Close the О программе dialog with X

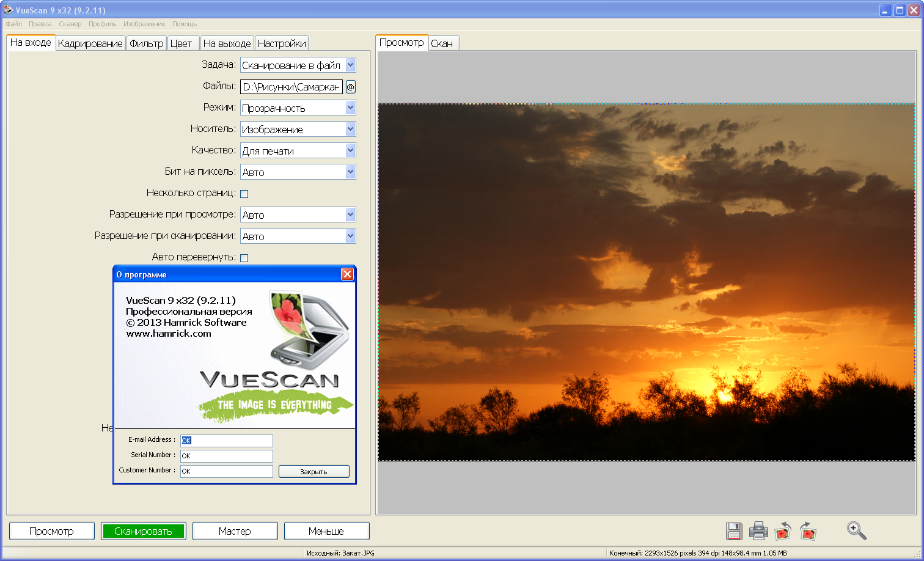(347, 274)
